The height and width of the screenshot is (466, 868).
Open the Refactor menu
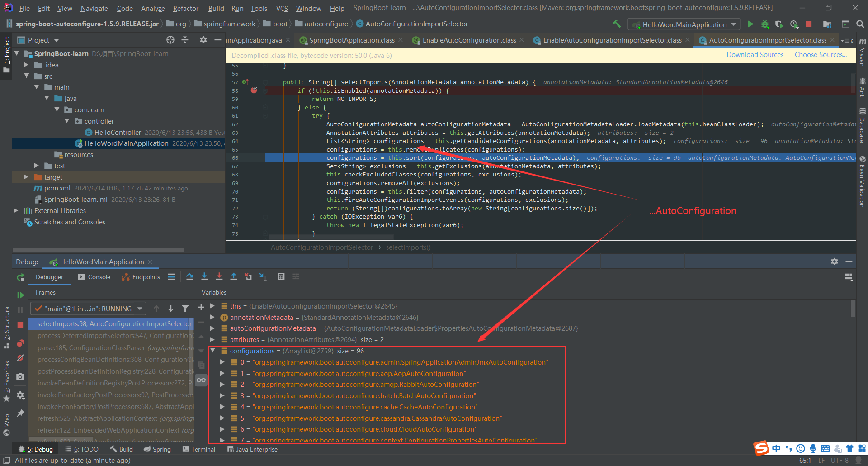tap(185, 8)
